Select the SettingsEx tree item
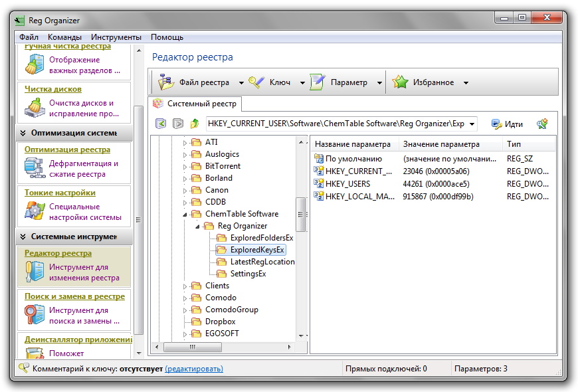Viewport: 578px width, 392px height. pyautogui.click(x=248, y=274)
